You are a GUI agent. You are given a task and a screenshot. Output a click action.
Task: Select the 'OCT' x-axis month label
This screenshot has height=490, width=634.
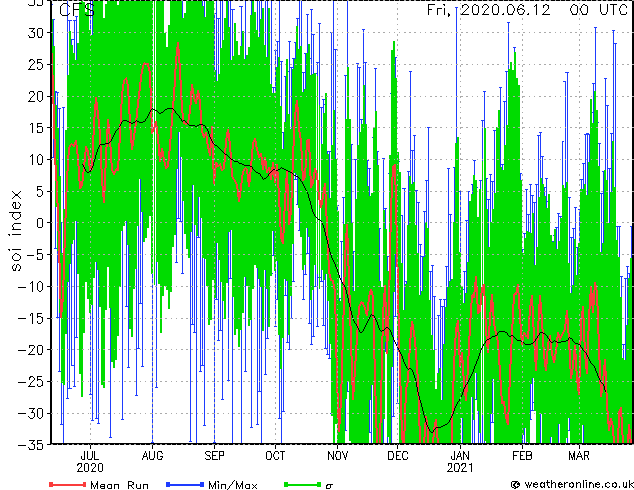[275, 456]
